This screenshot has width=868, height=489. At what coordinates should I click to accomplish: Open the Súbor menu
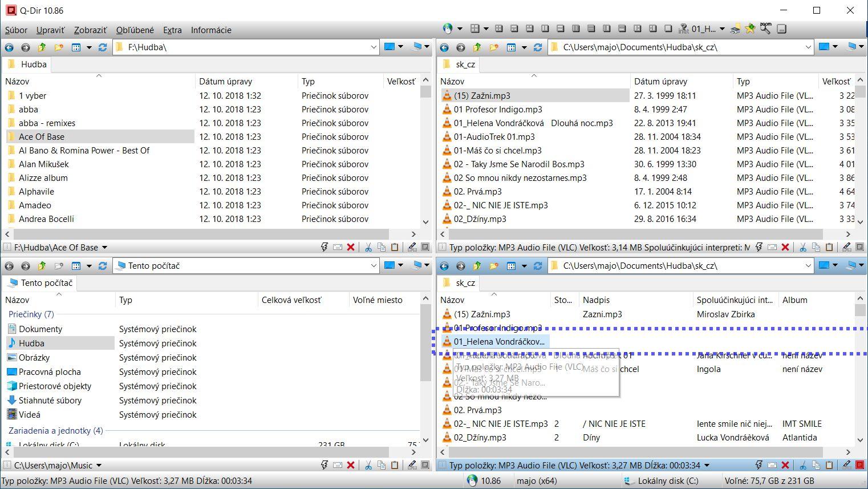click(17, 30)
